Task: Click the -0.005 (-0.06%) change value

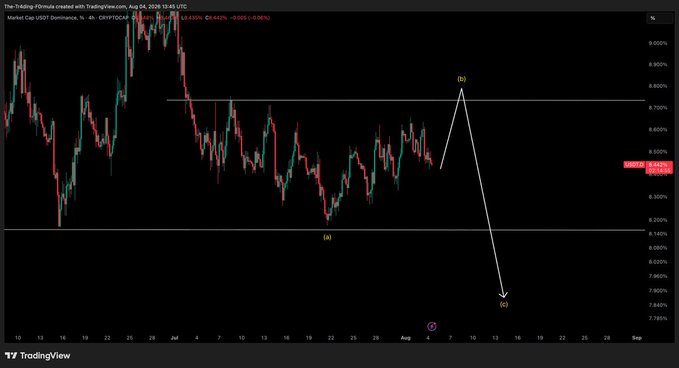Action: [x=250, y=18]
